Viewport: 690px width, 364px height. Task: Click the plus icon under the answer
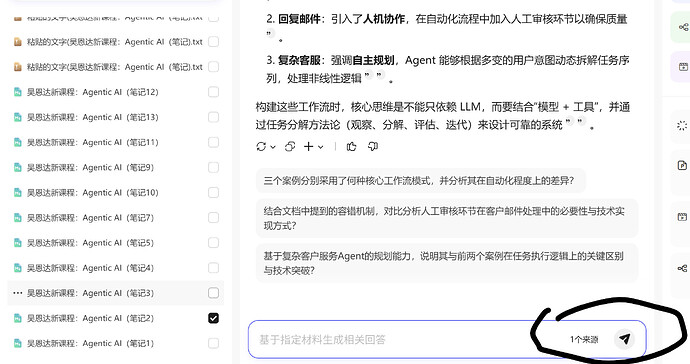309,147
